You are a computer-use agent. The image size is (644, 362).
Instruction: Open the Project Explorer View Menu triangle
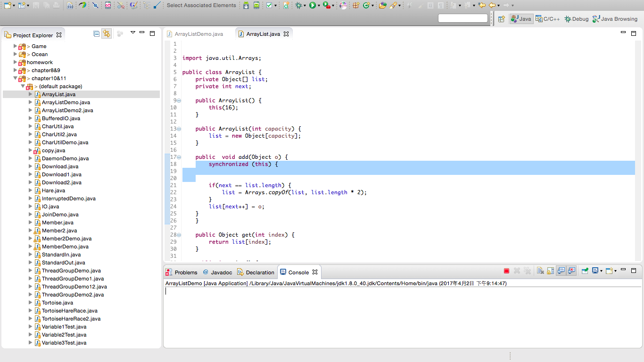[x=133, y=33]
